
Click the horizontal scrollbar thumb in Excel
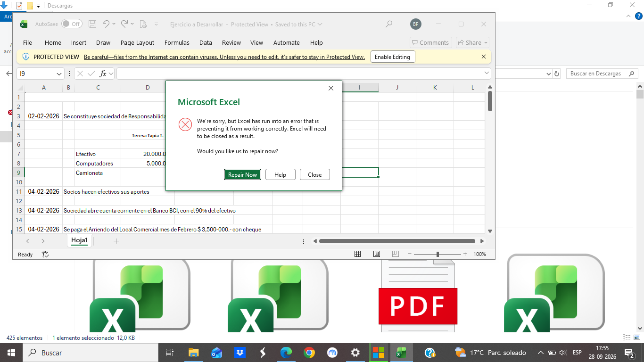coord(397,241)
